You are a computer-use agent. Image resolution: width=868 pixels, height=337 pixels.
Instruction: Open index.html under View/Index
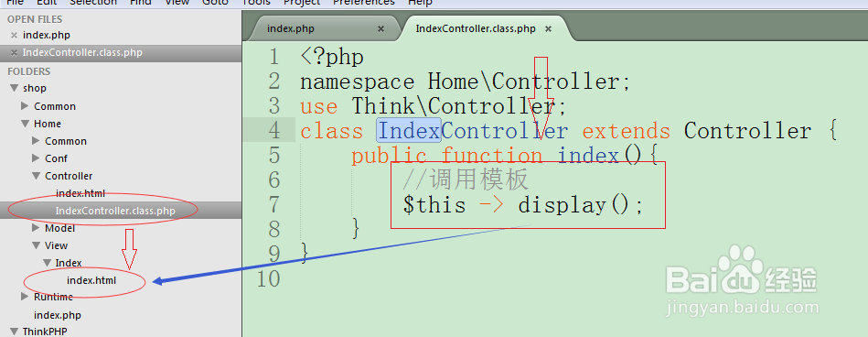[x=91, y=280]
